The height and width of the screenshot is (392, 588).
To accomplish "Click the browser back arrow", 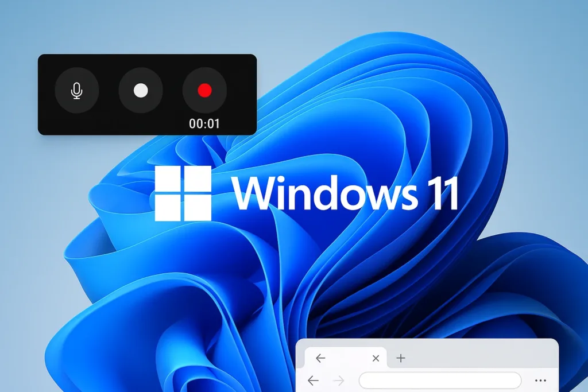I will pos(313,381).
